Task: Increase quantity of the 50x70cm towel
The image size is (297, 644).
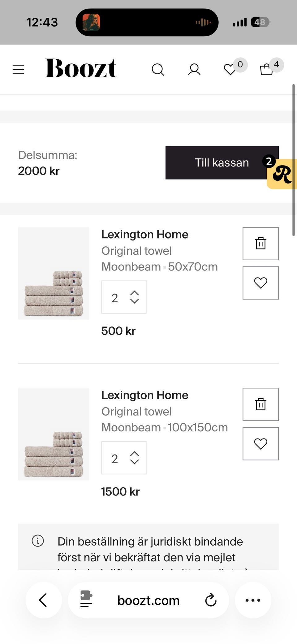Action: [134, 293]
